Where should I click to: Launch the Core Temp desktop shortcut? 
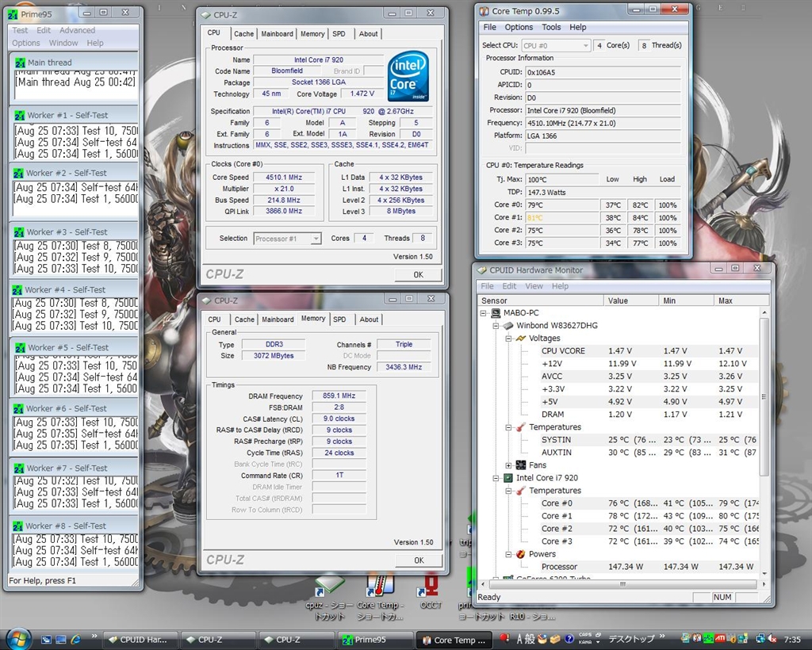coord(380,595)
